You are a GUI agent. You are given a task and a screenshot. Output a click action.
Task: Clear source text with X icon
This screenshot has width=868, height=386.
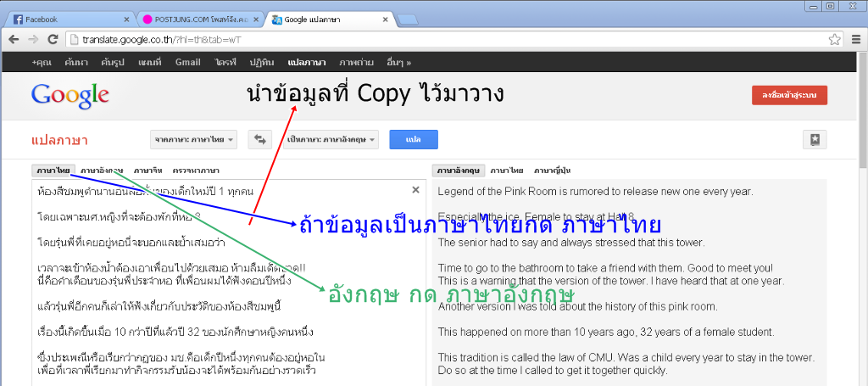pyautogui.click(x=415, y=190)
